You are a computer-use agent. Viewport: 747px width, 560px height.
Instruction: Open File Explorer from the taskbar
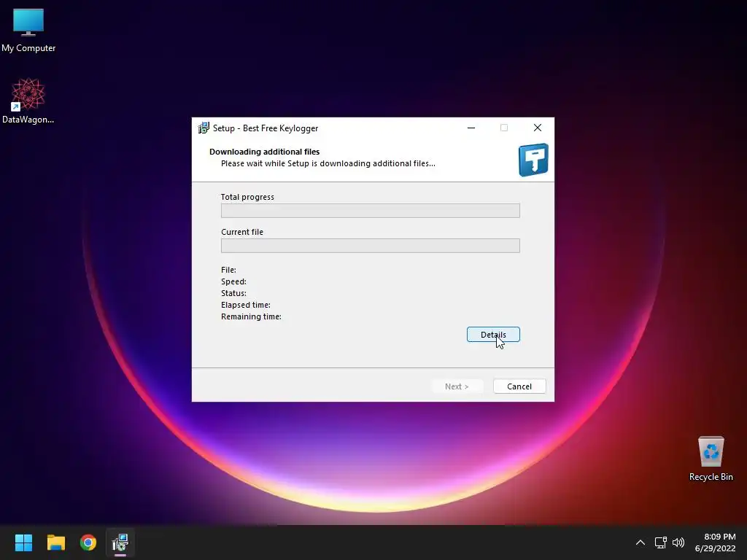click(x=55, y=542)
